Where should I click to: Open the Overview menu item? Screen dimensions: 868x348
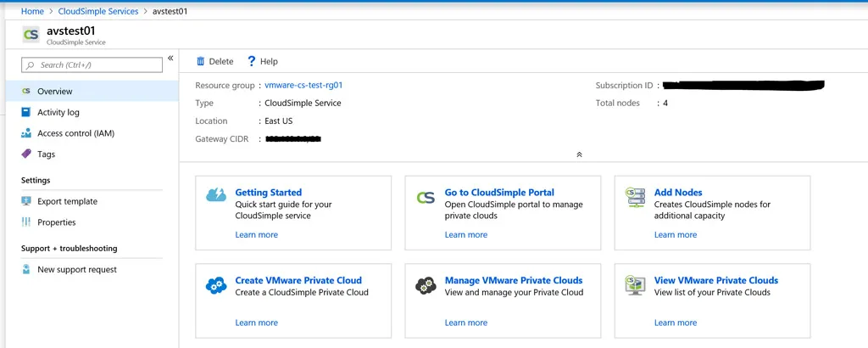[x=92, y=91]
